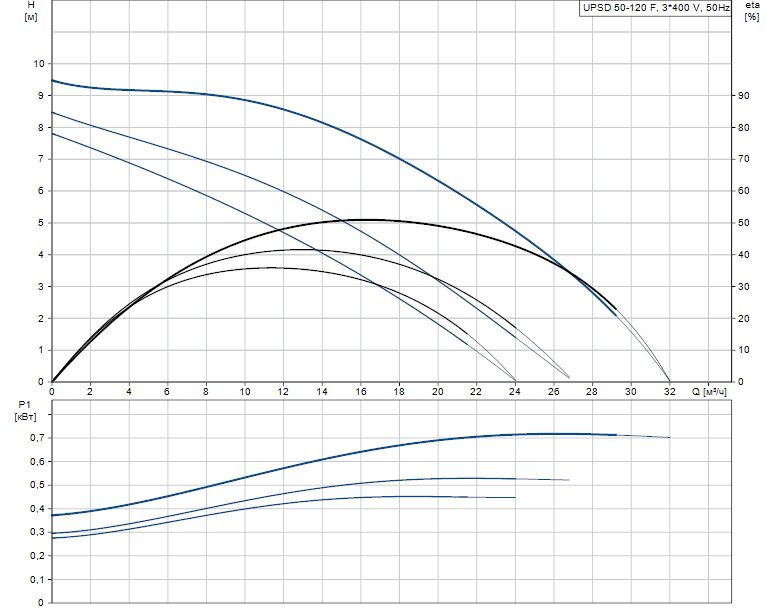
Task: Click the flow axis value 24
Action: [x=515, y=392]
